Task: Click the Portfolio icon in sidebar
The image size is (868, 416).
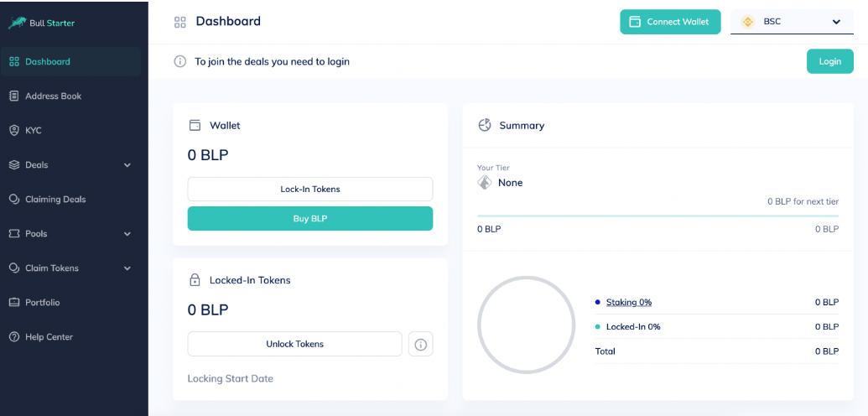Action: 14,303
